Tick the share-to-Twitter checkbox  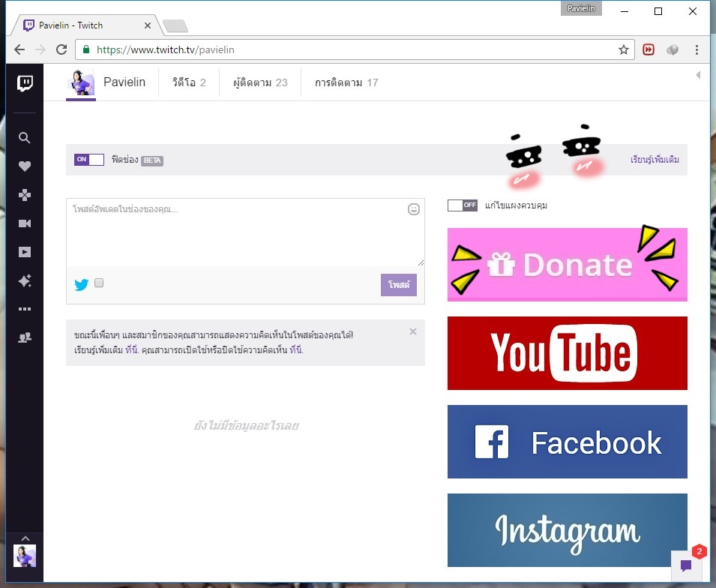point(99,283)
